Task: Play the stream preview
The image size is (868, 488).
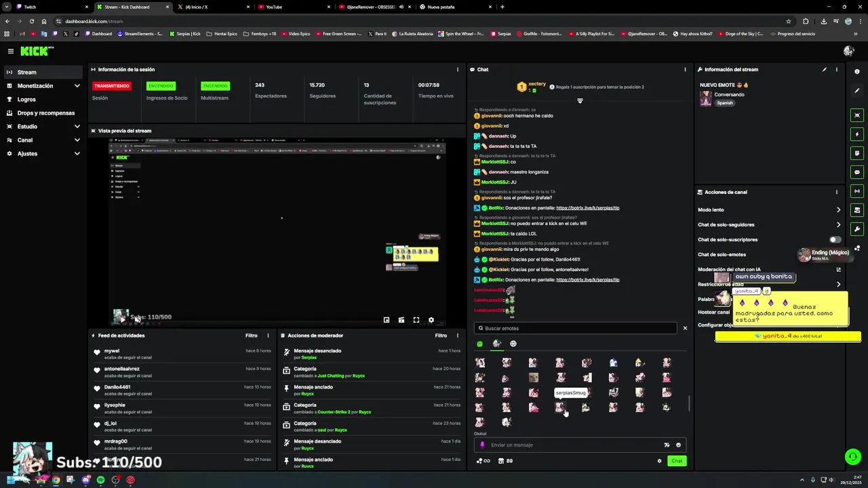Action: coord(123,320)
